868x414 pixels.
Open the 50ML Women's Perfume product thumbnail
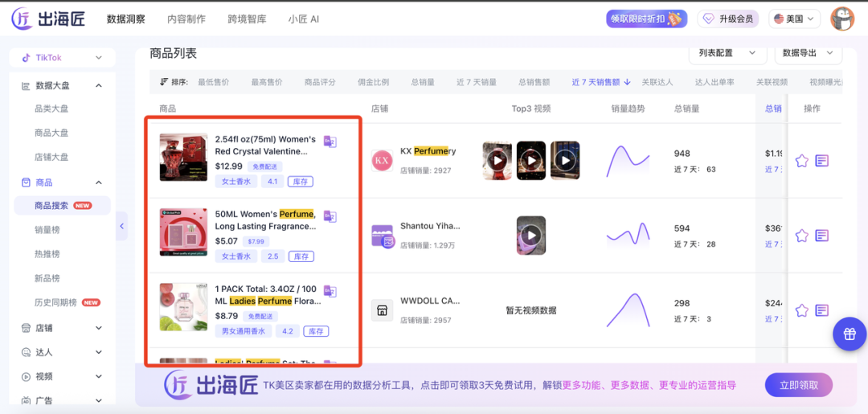(183, 232)
